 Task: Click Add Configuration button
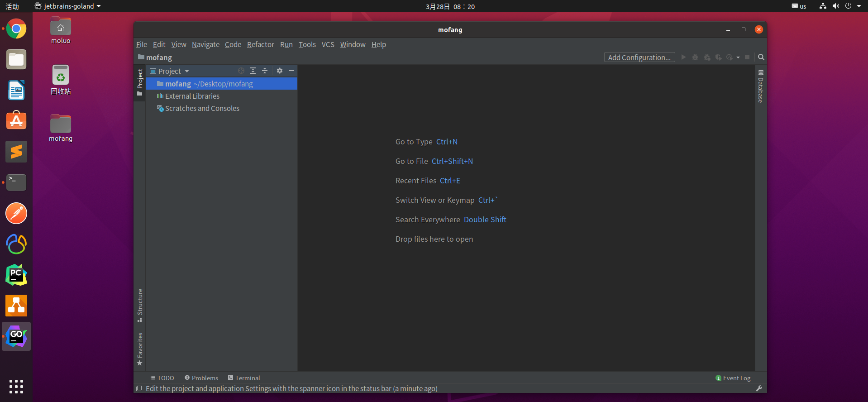point(639,57)
